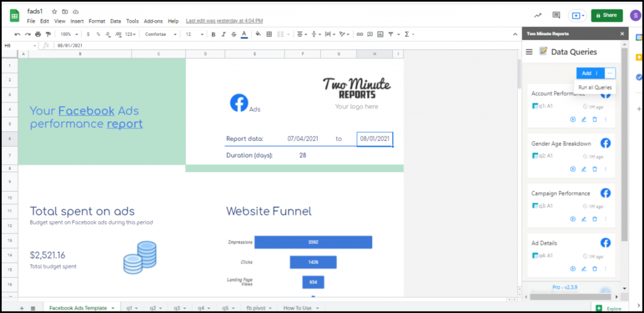Viewport: 644px width, 313px height.
Task: Click the Print icon
Action: click(38, 35)
